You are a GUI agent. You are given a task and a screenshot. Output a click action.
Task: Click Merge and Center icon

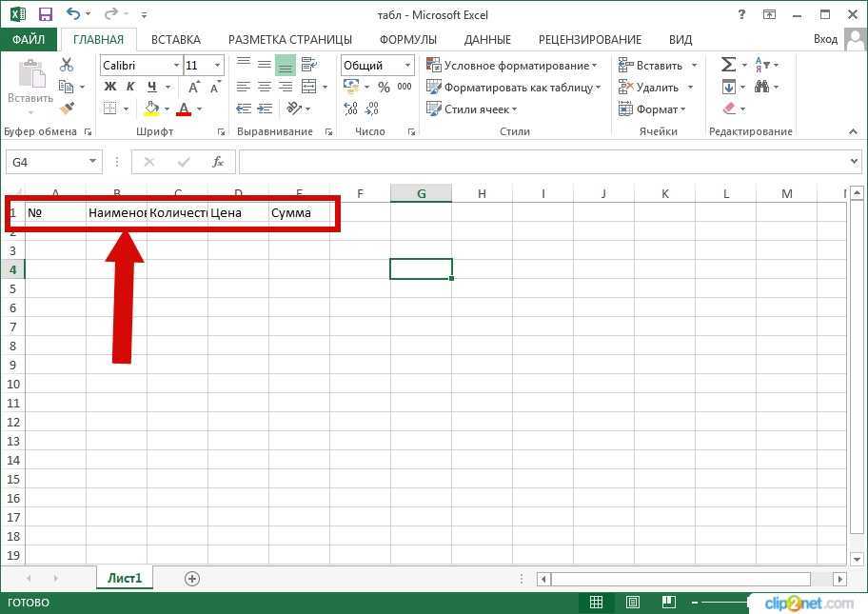tap(309, 87)
